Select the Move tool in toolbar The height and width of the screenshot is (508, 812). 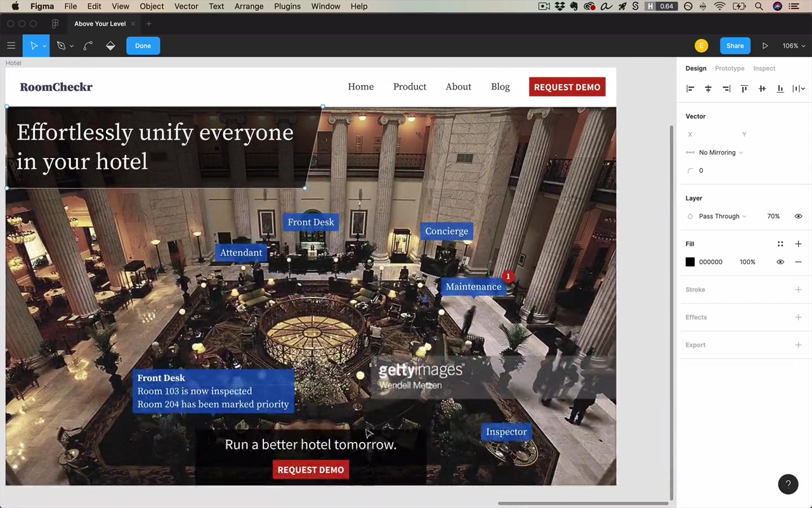(34, 46)
